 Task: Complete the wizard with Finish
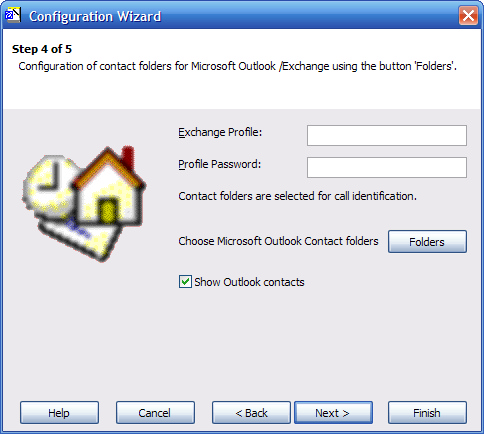(x=427, y=413)
